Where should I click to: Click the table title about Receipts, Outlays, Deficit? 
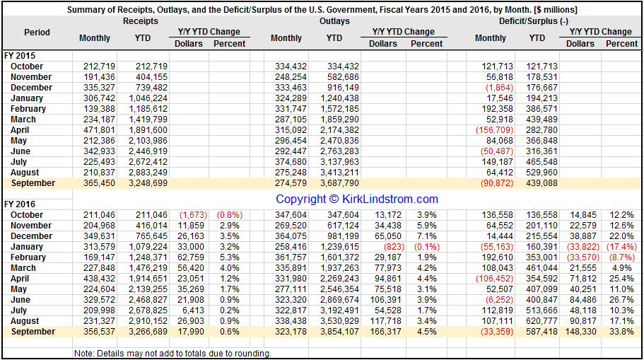322,10
